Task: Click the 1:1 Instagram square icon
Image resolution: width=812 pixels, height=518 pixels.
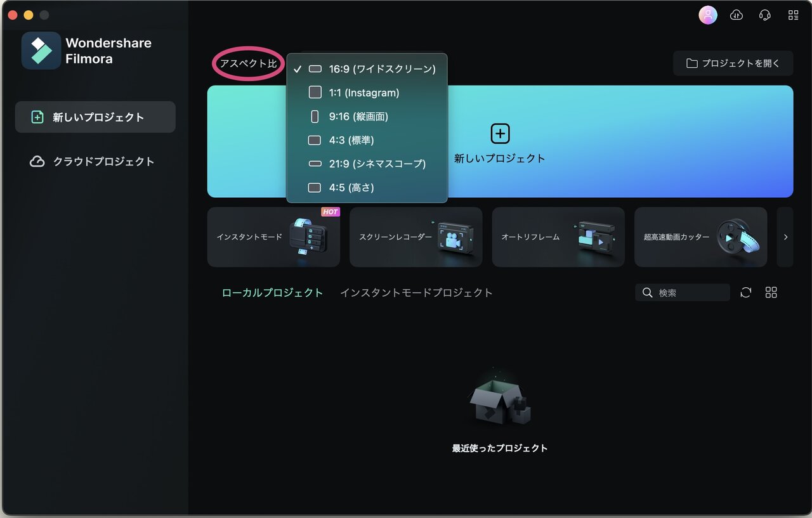Action: point(315,93)
